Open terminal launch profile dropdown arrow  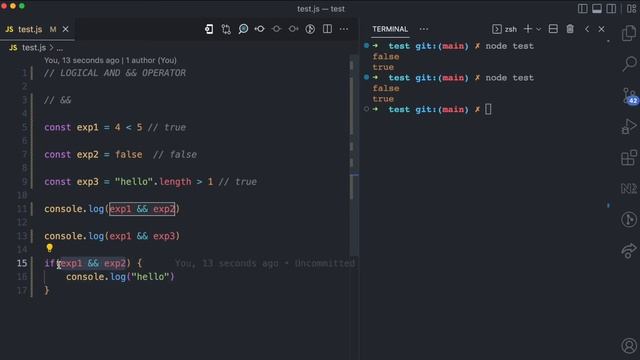(x=539, y=29)
